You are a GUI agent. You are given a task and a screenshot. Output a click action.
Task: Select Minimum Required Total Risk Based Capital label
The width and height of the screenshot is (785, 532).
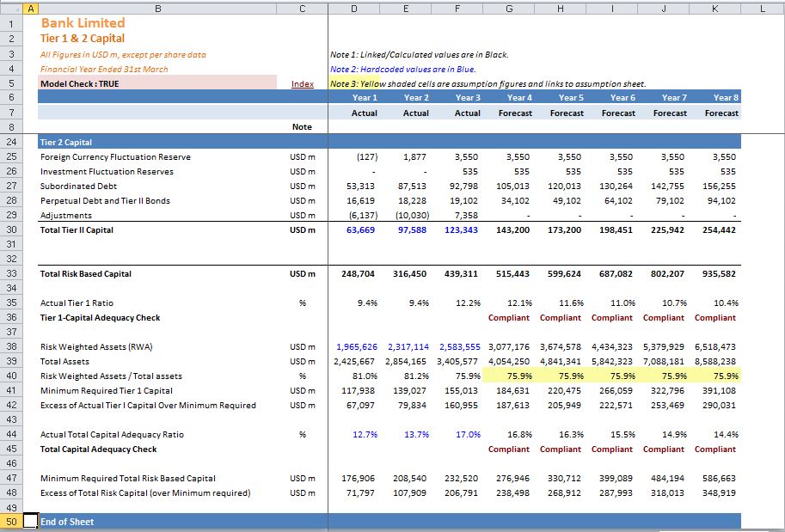point(128,479)
